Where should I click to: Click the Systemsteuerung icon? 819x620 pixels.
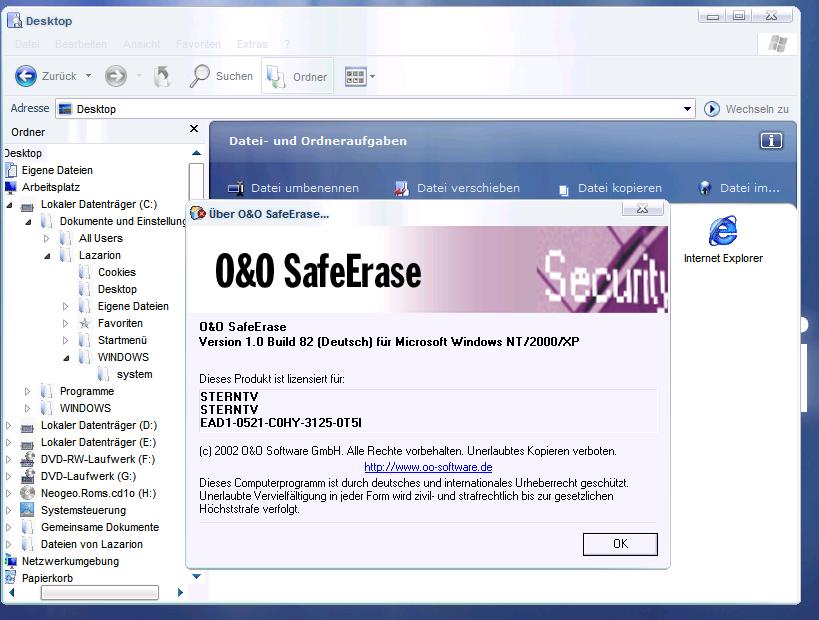pyautogui.click(x=27, y=510)
